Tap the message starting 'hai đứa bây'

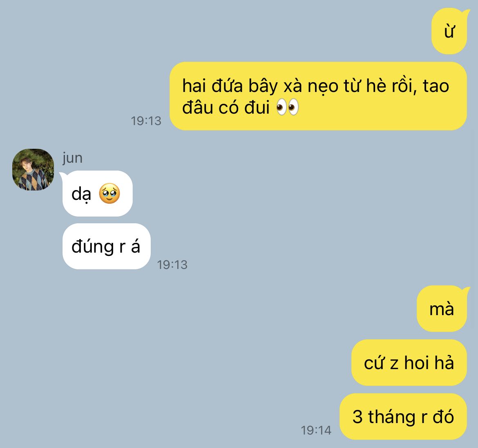[318, 96]
